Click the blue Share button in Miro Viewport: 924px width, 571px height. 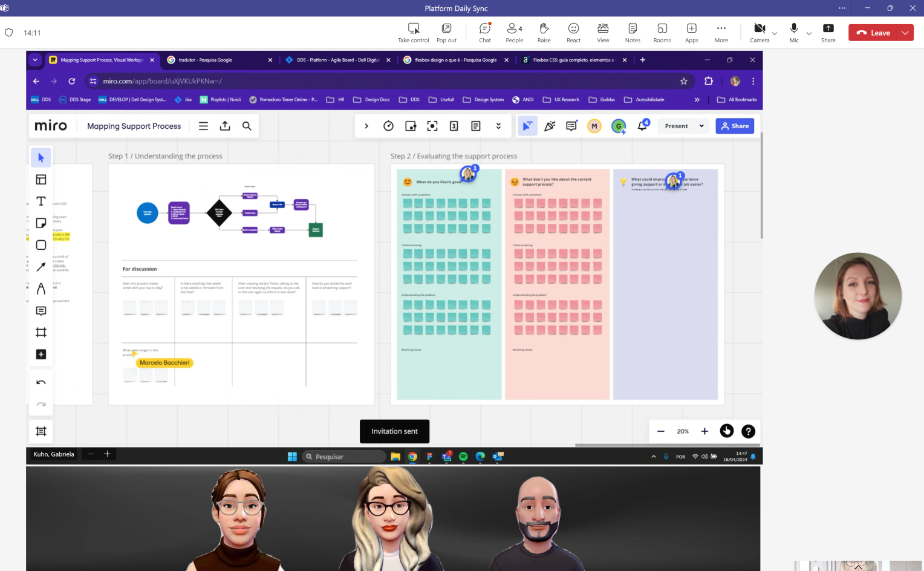pyautogui.click(x=735, y=126)
